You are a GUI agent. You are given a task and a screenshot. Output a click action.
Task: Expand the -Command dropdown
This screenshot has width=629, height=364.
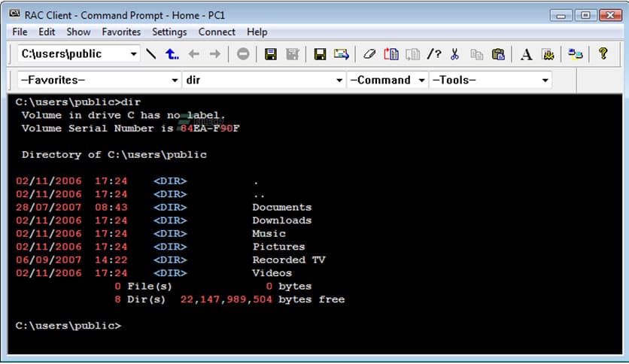421,80
